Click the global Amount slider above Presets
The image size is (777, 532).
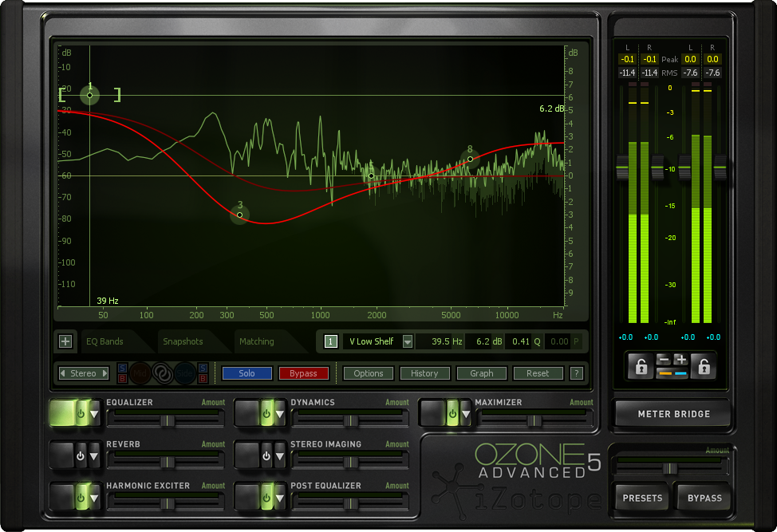click(x=670, y=468)
